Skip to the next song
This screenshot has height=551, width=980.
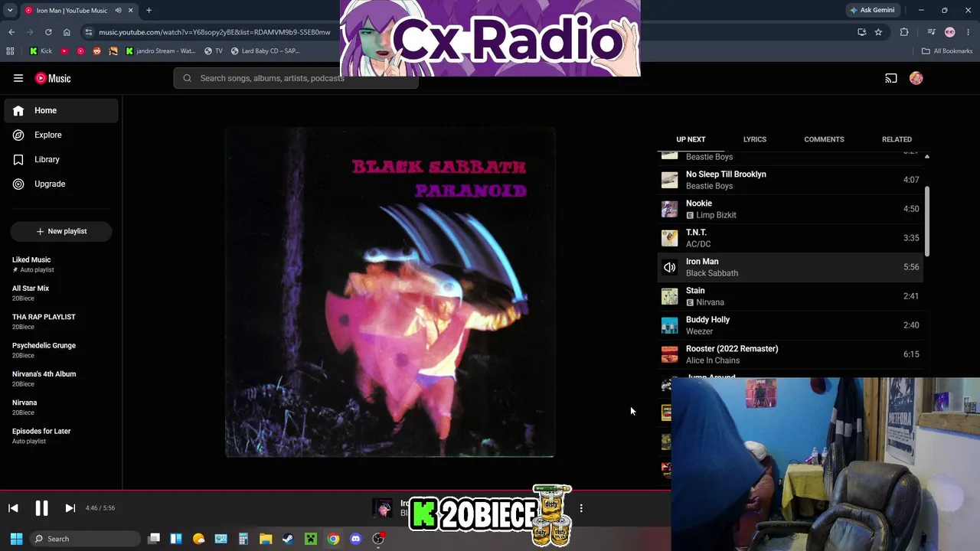[x=70, y=508]
